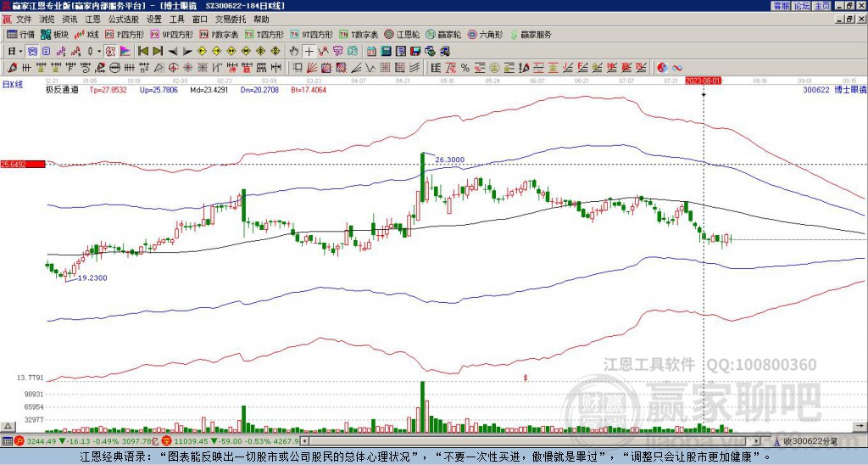
Task: Click the save disk icon
Action: tap(415, 52)
